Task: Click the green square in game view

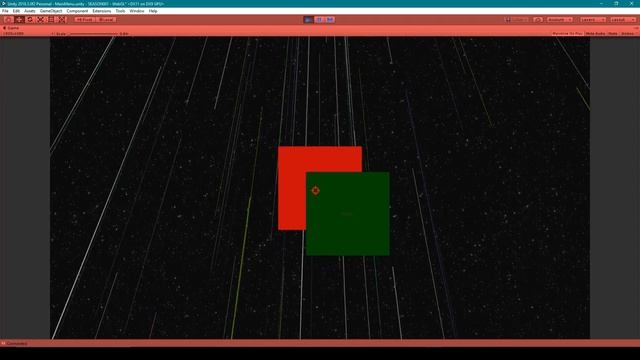Action: pyautogui.click(x=347, y=214)
